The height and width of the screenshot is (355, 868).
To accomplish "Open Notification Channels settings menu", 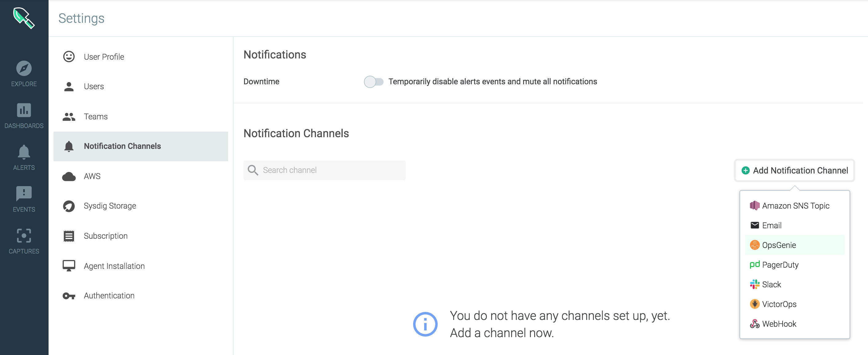I will click(122, 146).
